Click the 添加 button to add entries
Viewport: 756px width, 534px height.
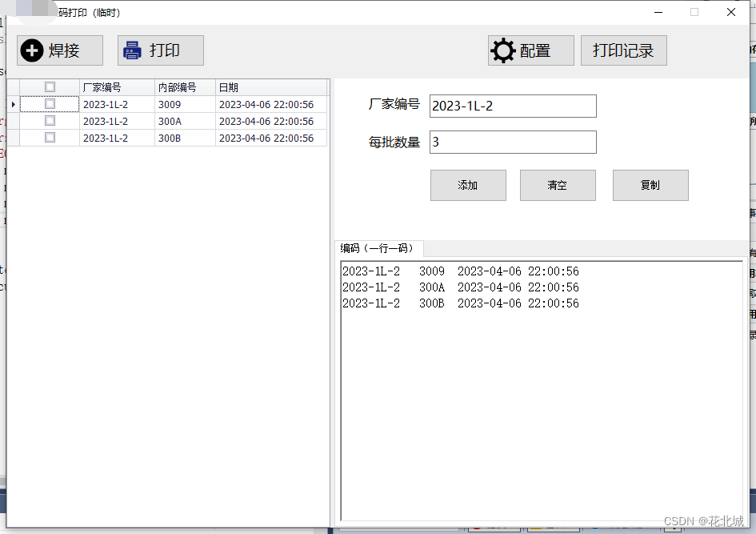point(468,185)
